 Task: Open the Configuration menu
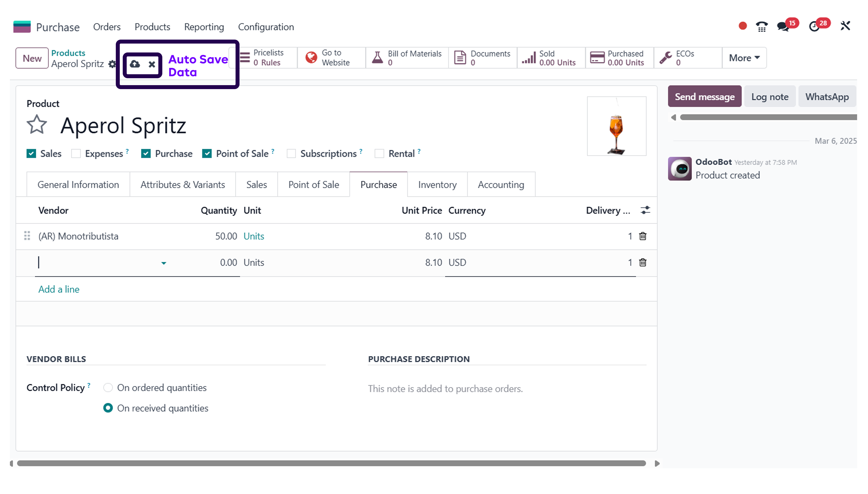pyautogui.click(x=266, y=27)
